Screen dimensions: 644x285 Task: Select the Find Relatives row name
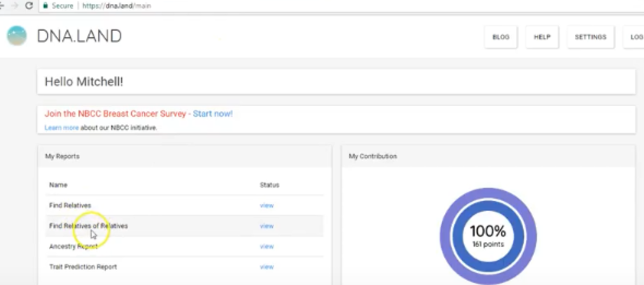click(70, 206)
